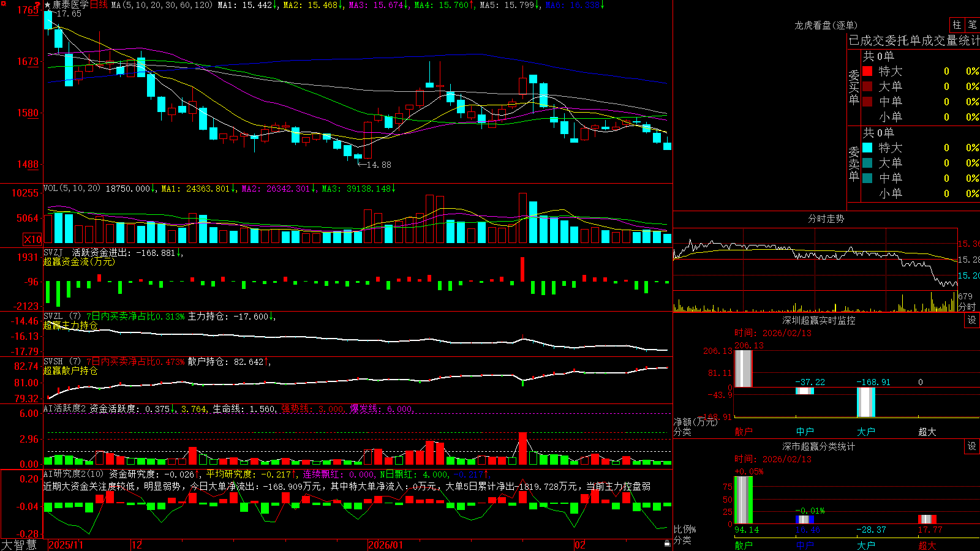
Task: Select the 日线 period label
Action: (x=99, y=5)
